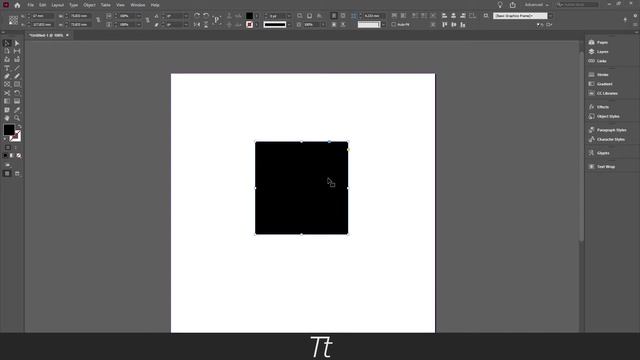Click the rotate 90 degrees clockwise icon
Screen dimensions: 640x360
pyautogui.click(x=197, y=16)
